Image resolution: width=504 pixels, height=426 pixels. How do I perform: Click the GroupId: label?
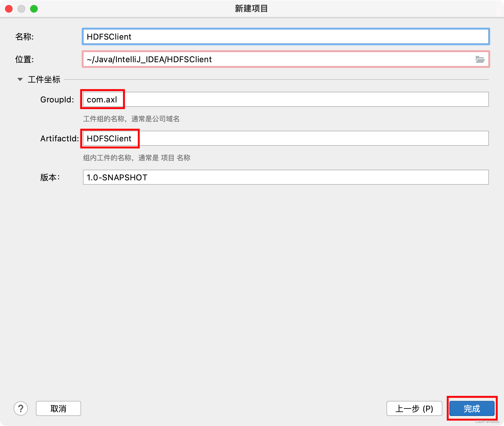(57, 100)
